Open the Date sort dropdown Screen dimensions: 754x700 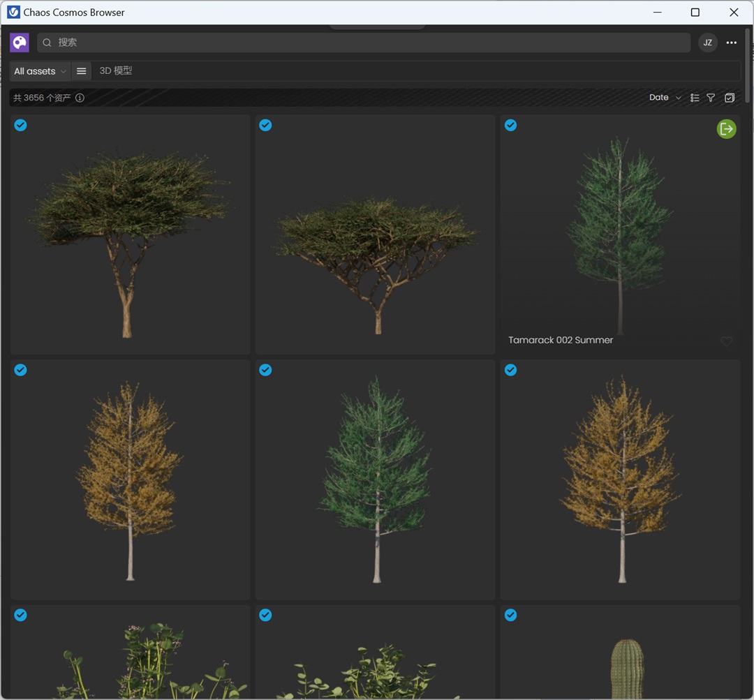point(665,98)
